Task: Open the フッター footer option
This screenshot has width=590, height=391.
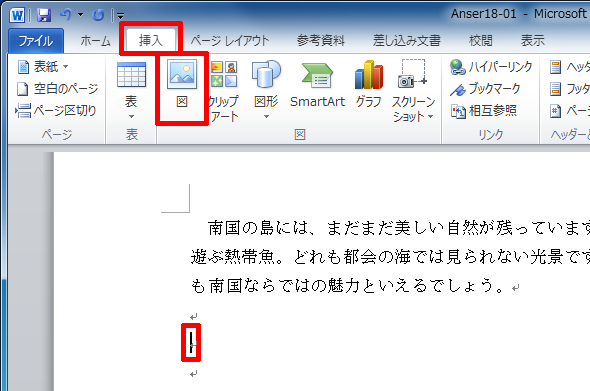Action: pyautogui.click(x=569, y=89)
